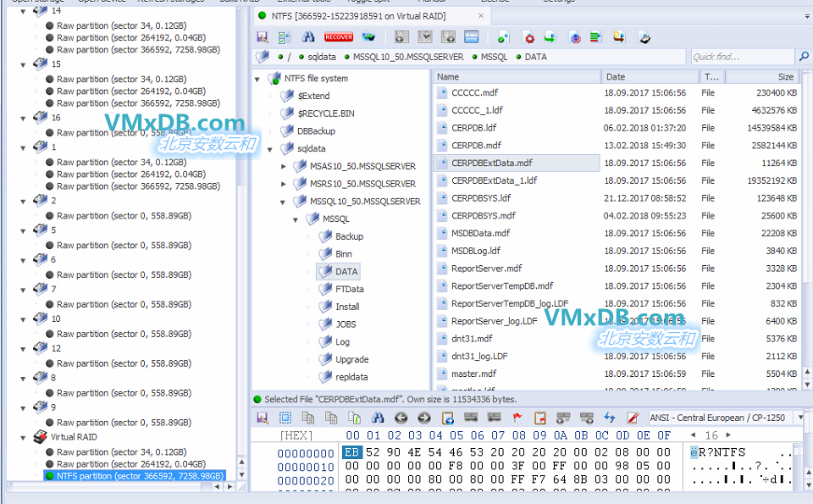Select the NTFS partition (sector 366592, 7258.98GB) entry
This screenshot has height=504, width=813.
(135, 476)
